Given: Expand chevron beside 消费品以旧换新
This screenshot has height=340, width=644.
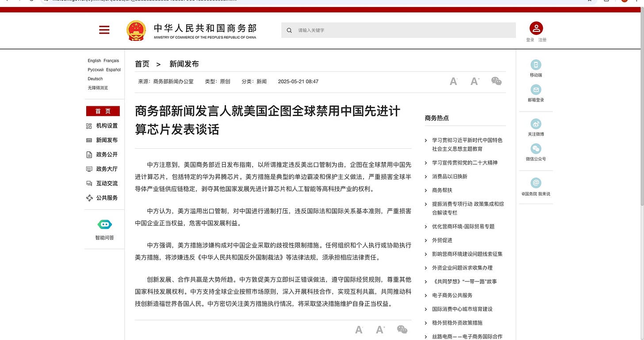Looking at the screenshot, I should point(426,177).
